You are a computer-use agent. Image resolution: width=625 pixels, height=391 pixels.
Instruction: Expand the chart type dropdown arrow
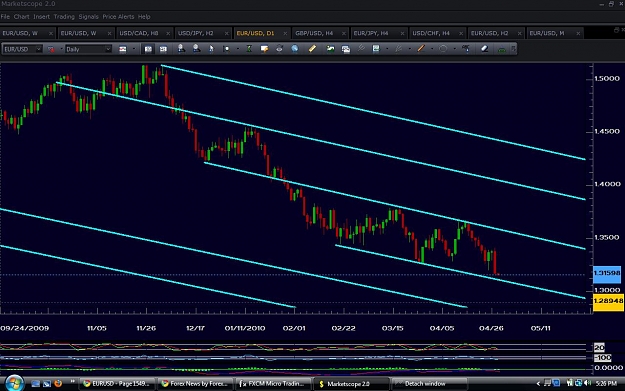[x=134, y=49]
